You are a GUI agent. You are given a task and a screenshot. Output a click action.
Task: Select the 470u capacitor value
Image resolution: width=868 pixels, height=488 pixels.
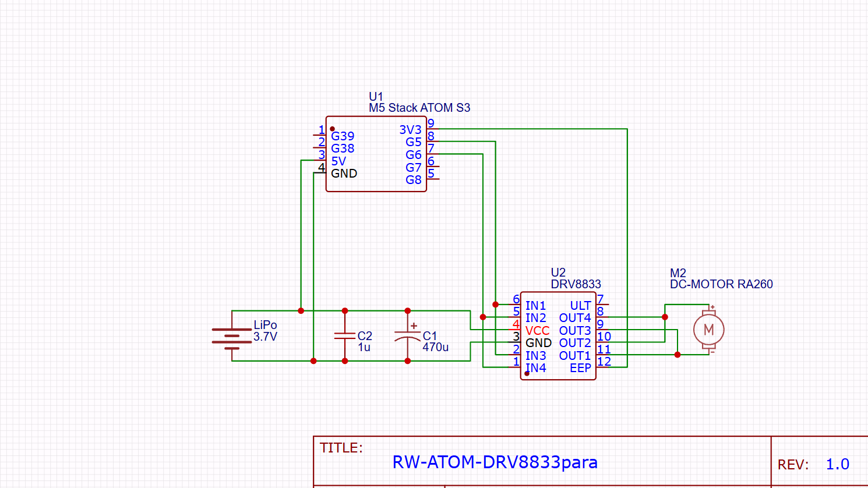click(x=435, y=347)
